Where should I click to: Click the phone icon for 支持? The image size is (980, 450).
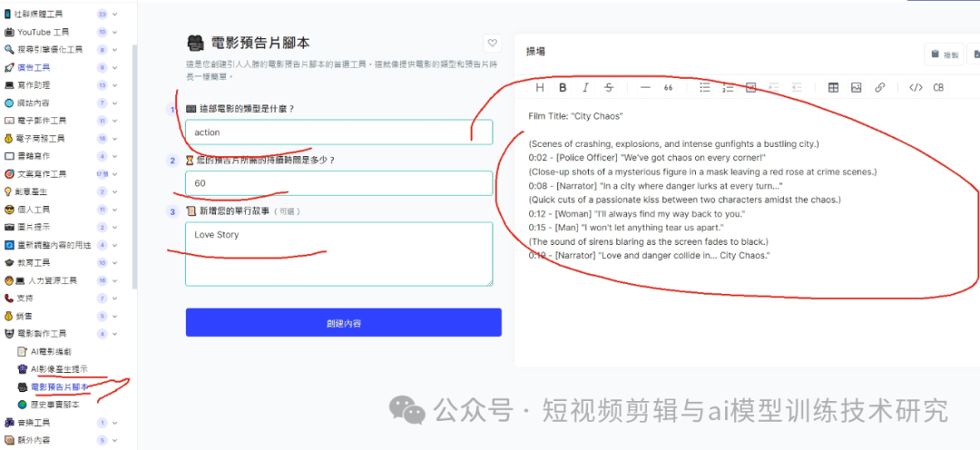tap(9, 298)
